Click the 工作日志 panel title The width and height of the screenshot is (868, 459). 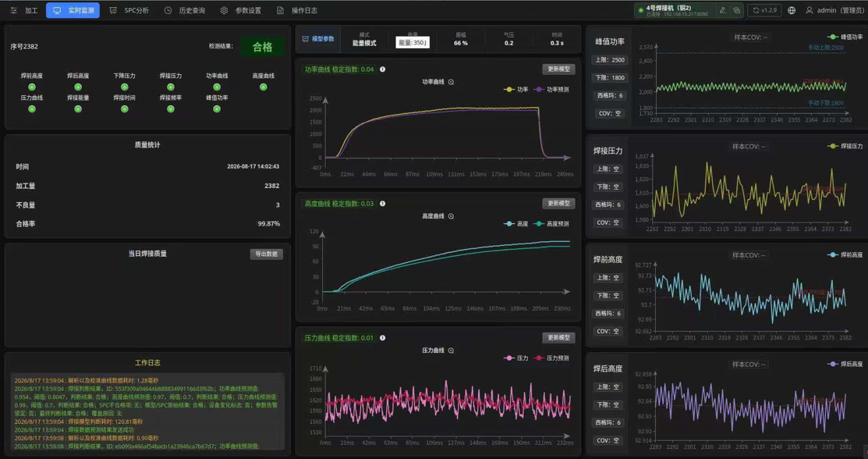(147, 362)
